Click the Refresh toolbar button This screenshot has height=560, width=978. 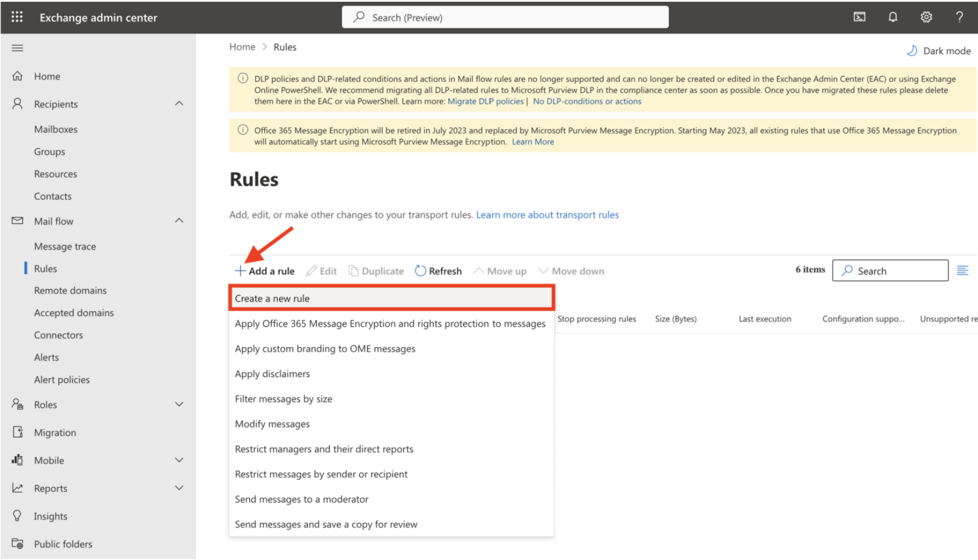point(438,271)
